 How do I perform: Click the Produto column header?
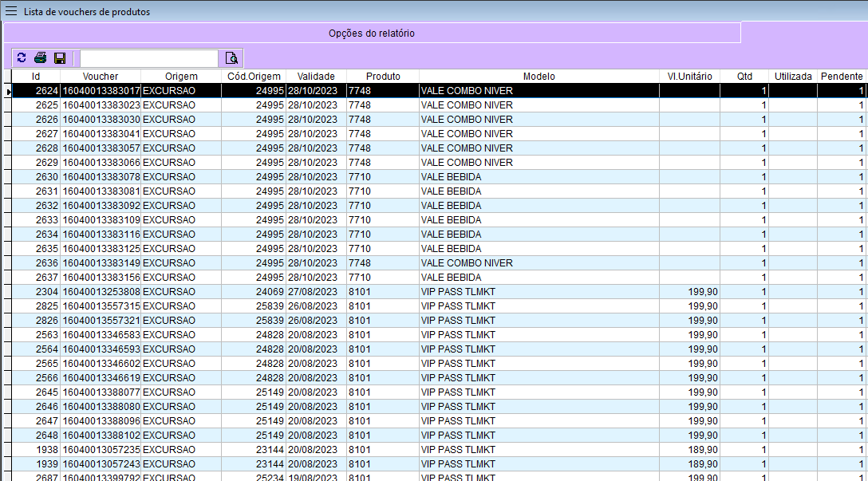point(383,77)
